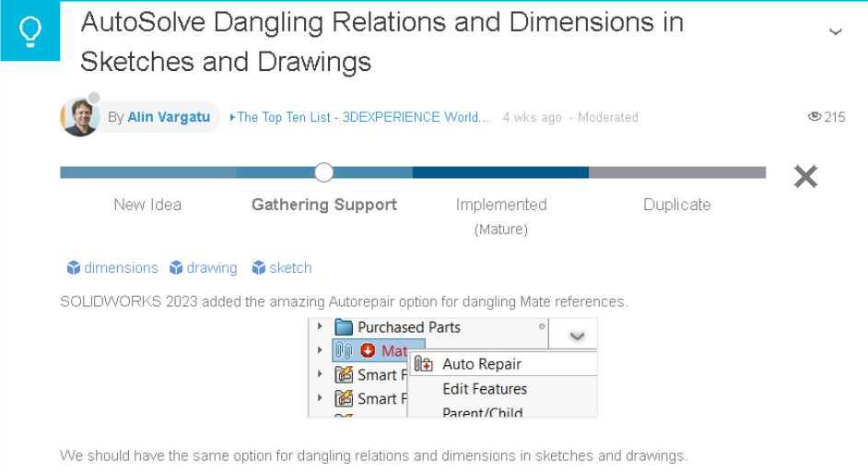
Task: Click the dimensions tag cube icon
Action: [74, 268]
